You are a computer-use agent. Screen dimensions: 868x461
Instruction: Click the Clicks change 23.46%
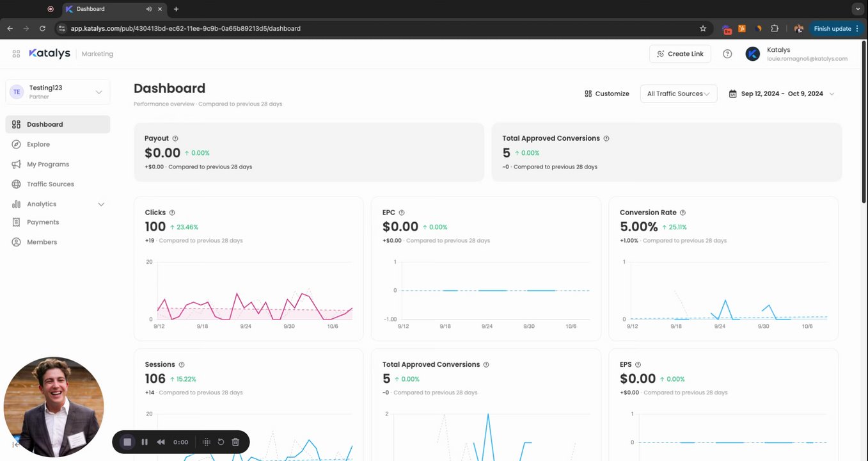(184, 227)
